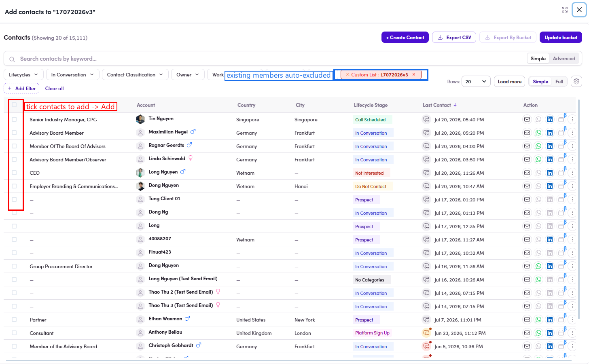Check the Member Of The Board Of Advisors row
The height and width of the screenshot is (364, 589).
14,146
